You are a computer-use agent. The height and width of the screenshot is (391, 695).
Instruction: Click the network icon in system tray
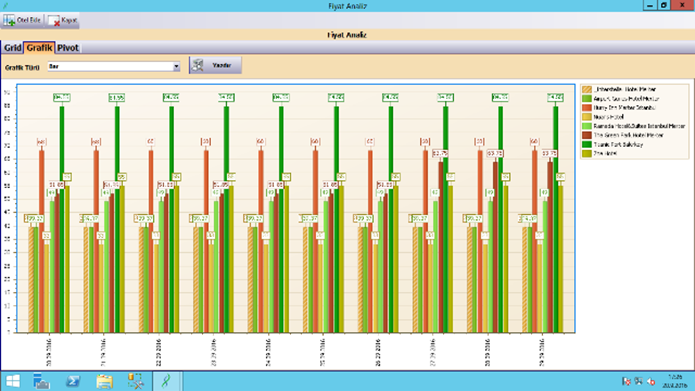coord(638,381)
